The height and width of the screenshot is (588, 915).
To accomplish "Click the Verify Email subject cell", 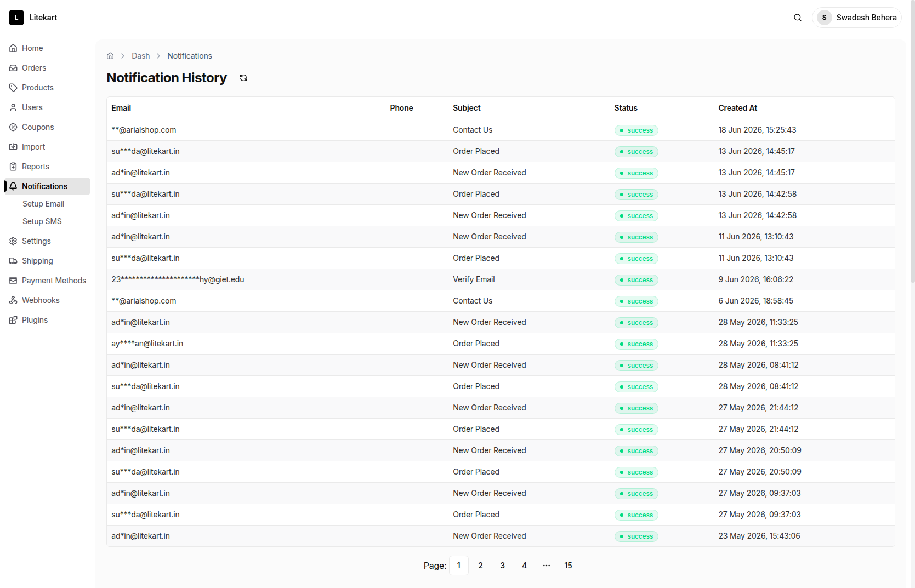I will pyautogui.click(x=474, y=279).
